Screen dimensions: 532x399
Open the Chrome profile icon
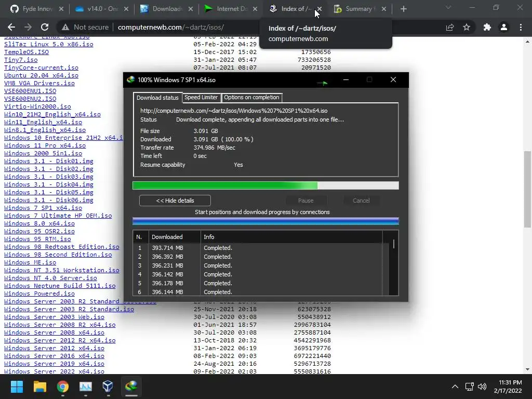coord(504,27)
